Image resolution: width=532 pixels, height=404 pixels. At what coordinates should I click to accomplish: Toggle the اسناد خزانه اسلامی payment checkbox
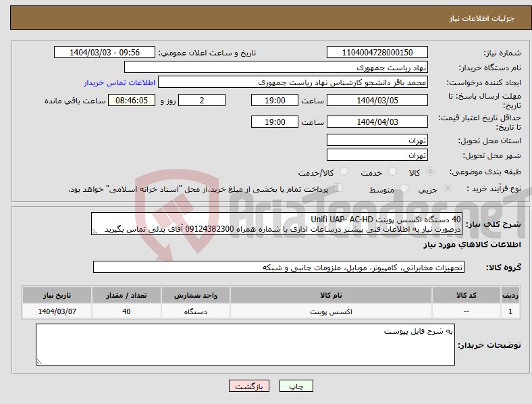338,188
